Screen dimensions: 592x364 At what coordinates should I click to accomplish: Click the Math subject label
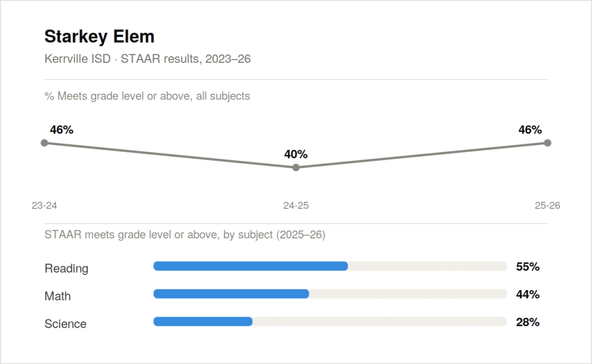pos(57,296)
